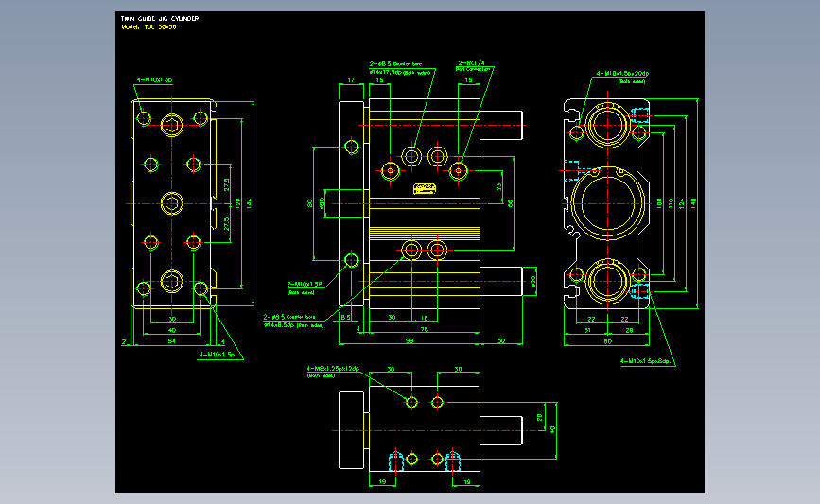Select the '50' rod length dimension

(501, 340)
